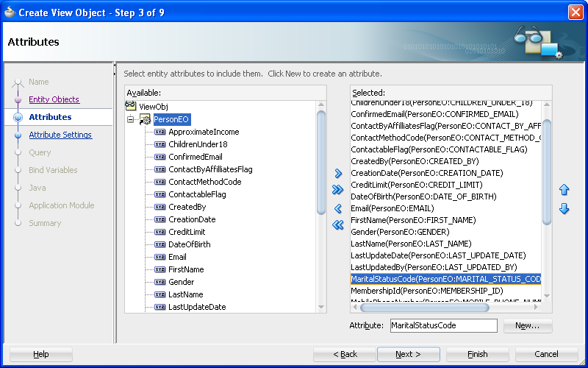Go to the Entity Objects step

pyautogui.click(x=54, y=99)
